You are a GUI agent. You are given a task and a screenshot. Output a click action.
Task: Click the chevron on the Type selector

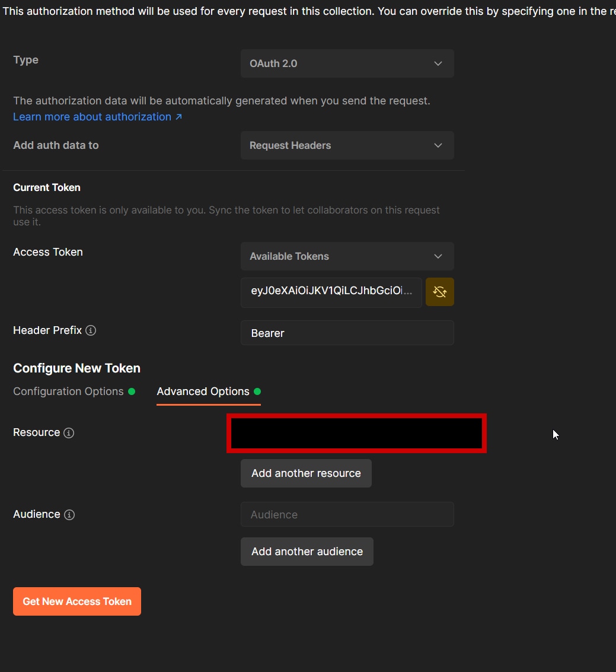(x=438, y=63)
